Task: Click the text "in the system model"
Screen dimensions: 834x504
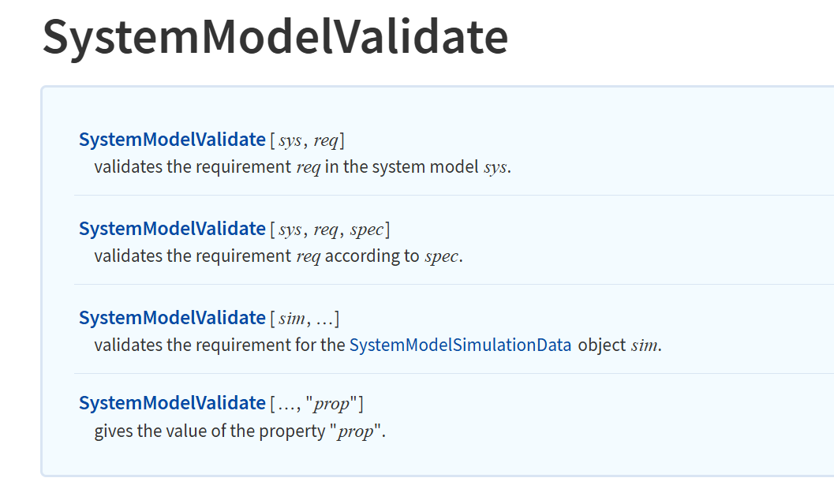Action: click(402, 167)
